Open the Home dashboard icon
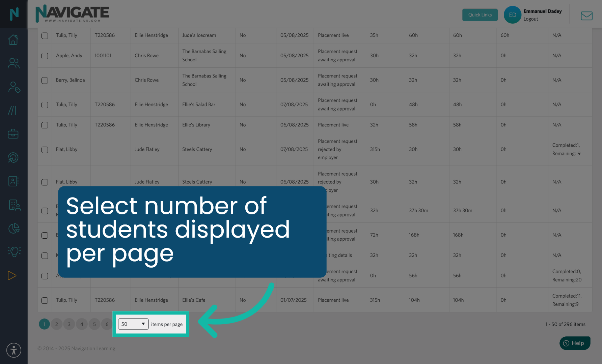Screen dimensions: 602x364 13,39
